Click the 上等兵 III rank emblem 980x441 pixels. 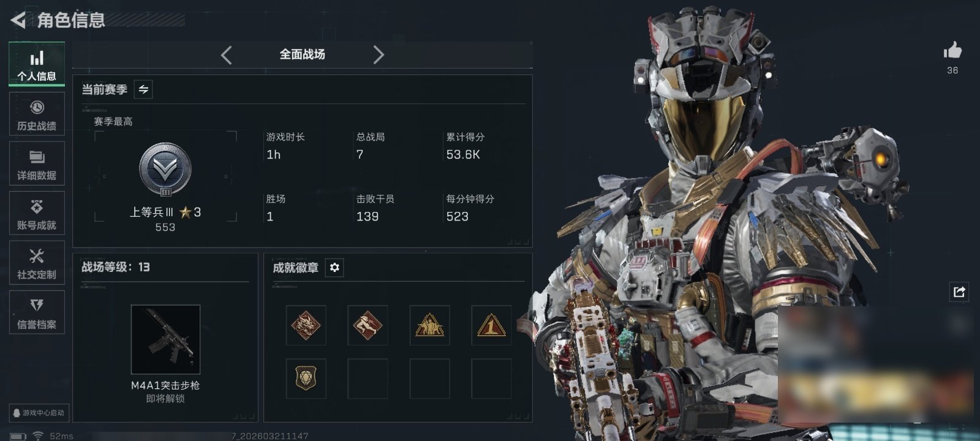click(165, 170)
